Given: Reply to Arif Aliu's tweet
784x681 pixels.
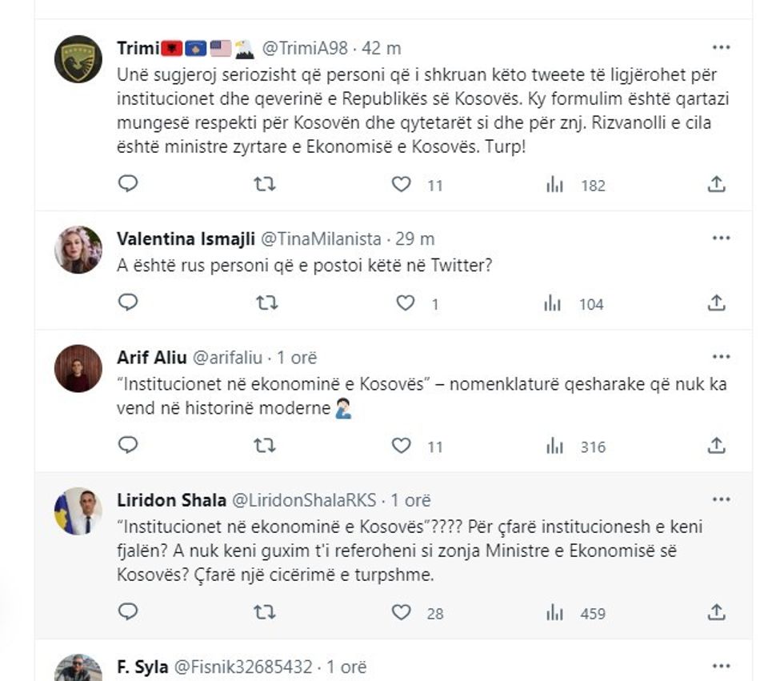Looking at the screenshot, I should (x=128, y=446).
